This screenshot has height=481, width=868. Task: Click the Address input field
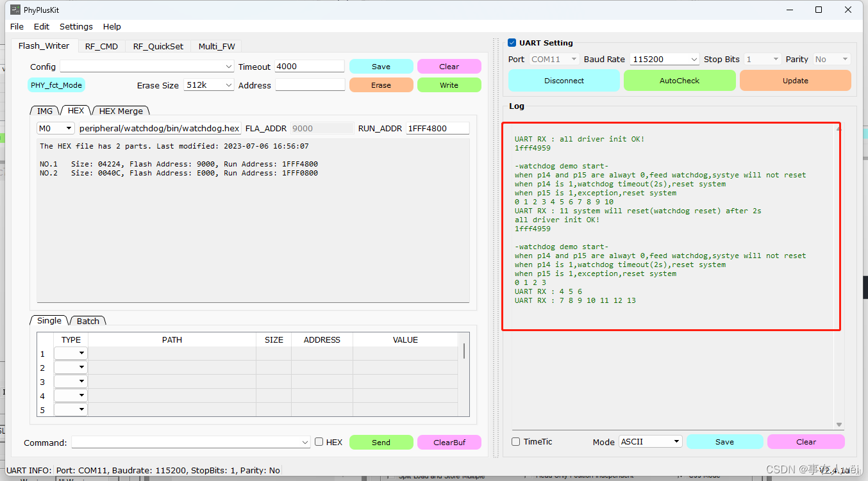point(310,85)
